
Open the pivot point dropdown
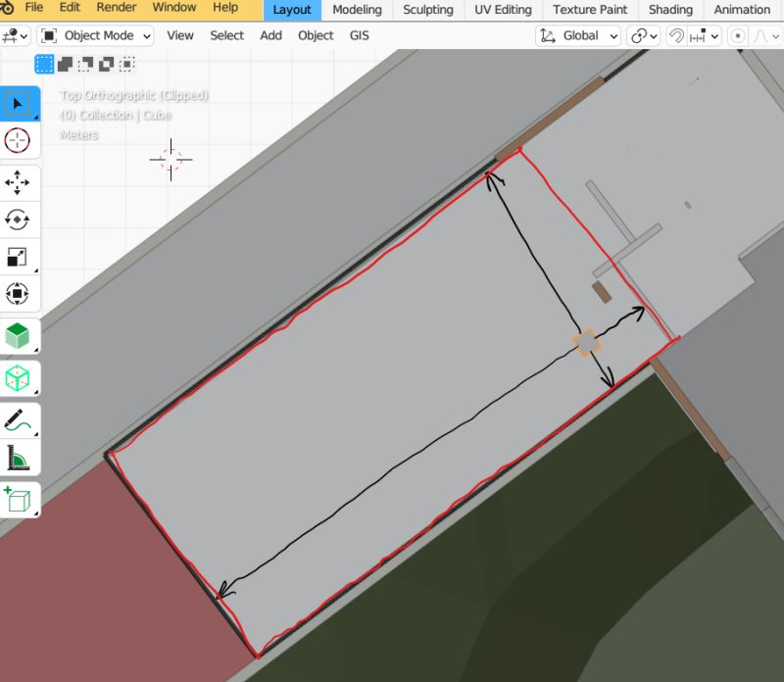coord(644,36)
